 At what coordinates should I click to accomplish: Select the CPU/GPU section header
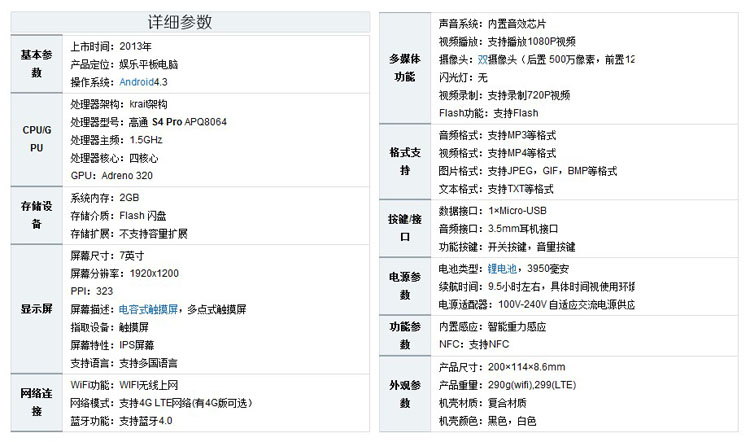[38, 139]
